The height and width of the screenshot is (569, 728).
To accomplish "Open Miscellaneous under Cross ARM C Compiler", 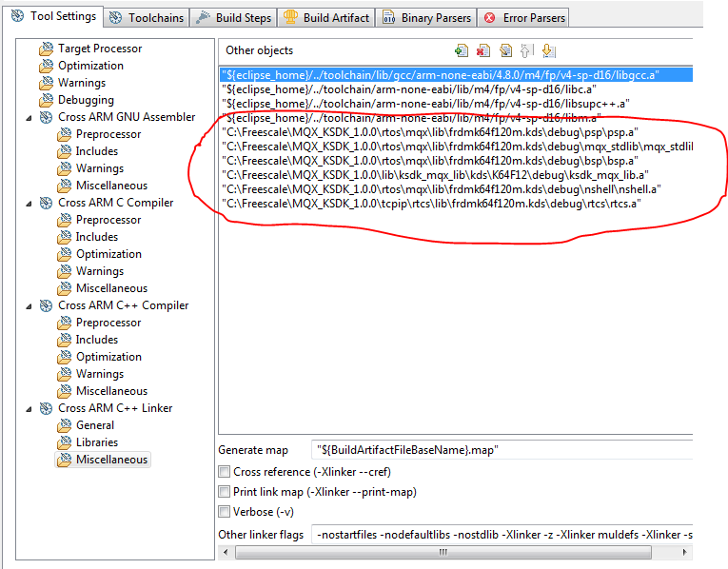I will coord(102,288).
